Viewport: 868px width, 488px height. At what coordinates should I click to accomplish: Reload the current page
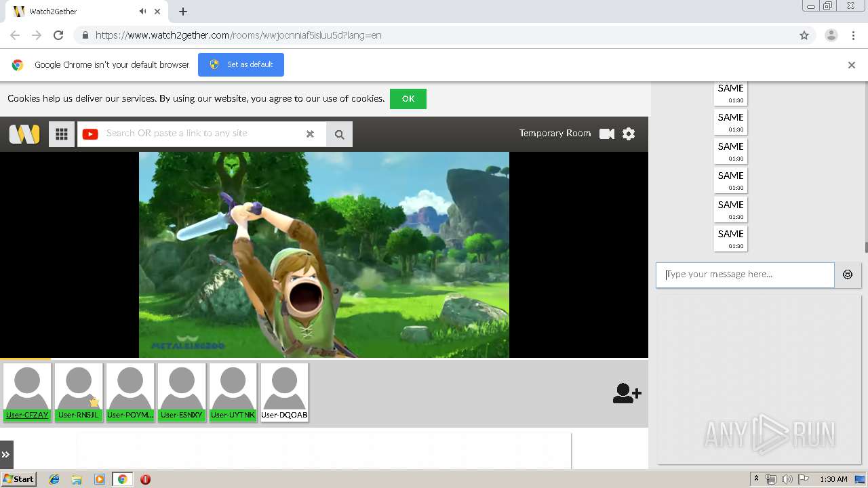[58, 35]
